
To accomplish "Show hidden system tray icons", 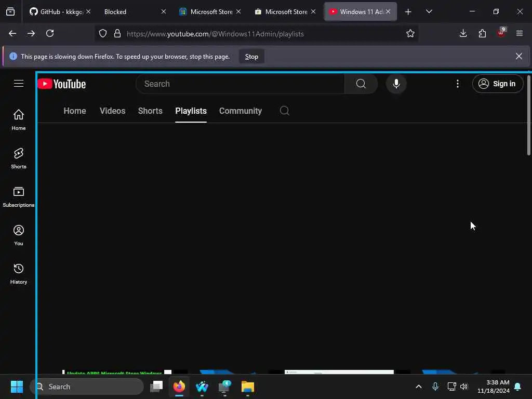I will coord(419,387).
